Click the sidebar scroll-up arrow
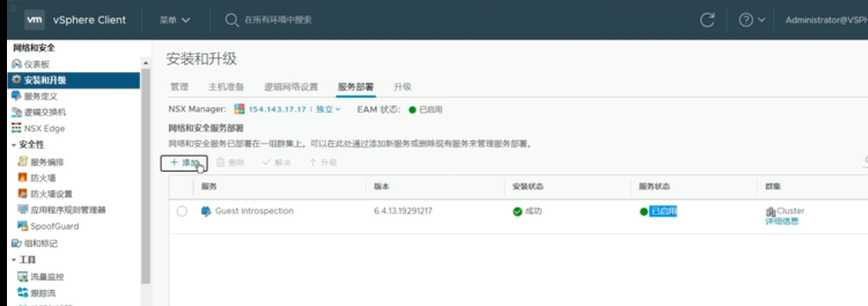This screenshot has width=868, height=306. 145,64
